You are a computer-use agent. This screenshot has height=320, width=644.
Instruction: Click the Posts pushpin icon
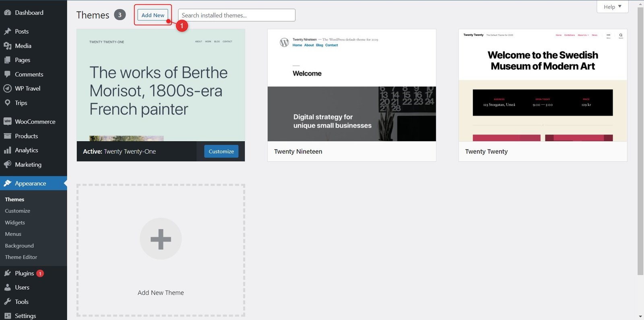click(7, 31)
